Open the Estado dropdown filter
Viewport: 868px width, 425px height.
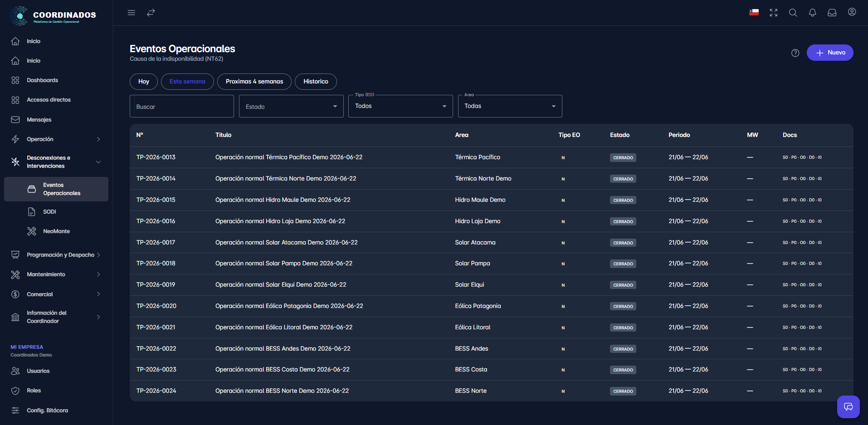(x=291, y=106)
